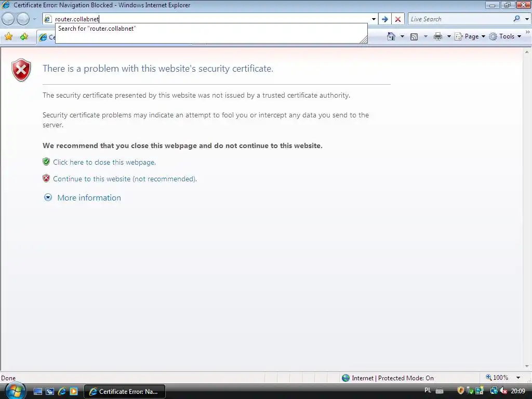Screen dimensions: 532x399
Task: Click the browser Back arrow button
Action: 8,19
